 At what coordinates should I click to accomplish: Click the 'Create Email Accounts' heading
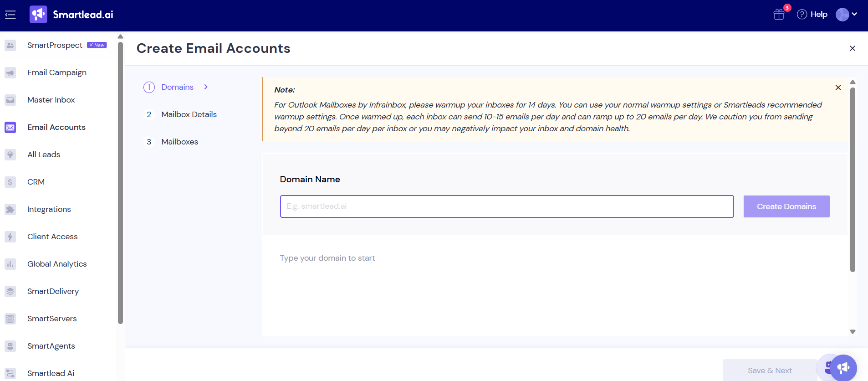(214, 48)
